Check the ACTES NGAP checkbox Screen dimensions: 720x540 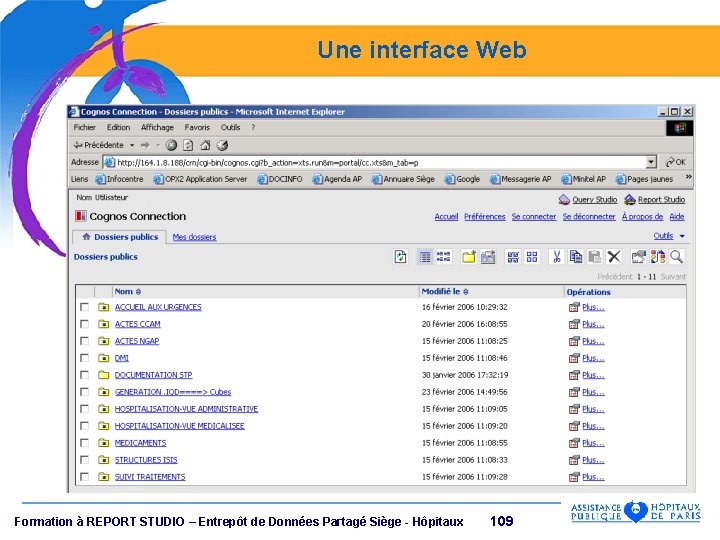click(84, 341)
